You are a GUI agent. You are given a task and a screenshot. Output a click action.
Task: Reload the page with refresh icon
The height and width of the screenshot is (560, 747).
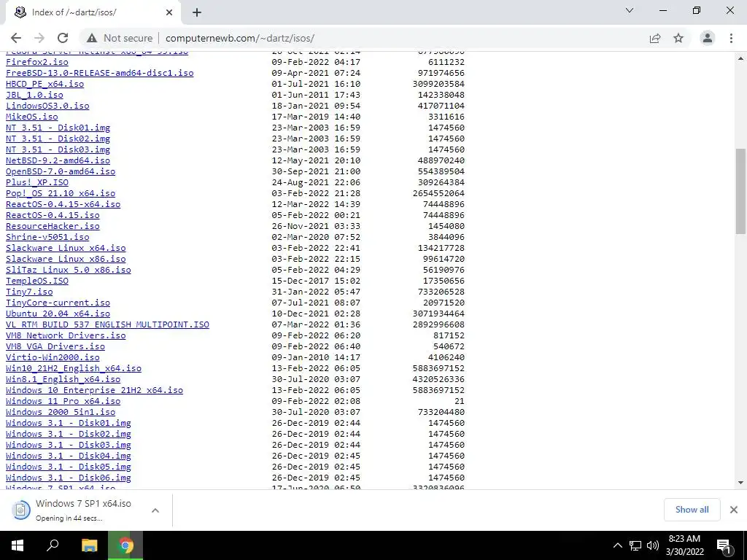pyautogui.click(x=63, y=38)
